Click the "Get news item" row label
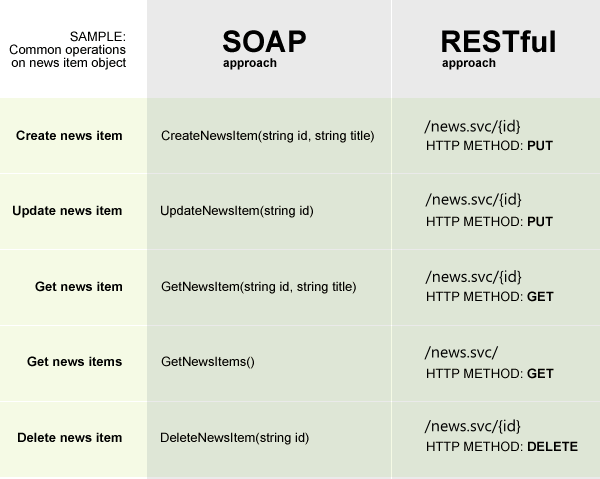This screenshot has height=479, width=600. (78, 287)
